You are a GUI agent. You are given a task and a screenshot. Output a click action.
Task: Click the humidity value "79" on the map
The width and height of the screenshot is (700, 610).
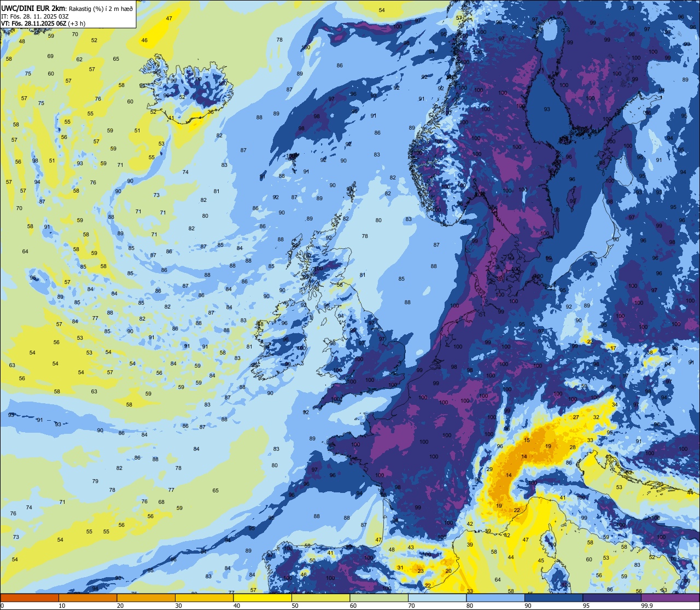pyautogui.click(x=95, y=481)
